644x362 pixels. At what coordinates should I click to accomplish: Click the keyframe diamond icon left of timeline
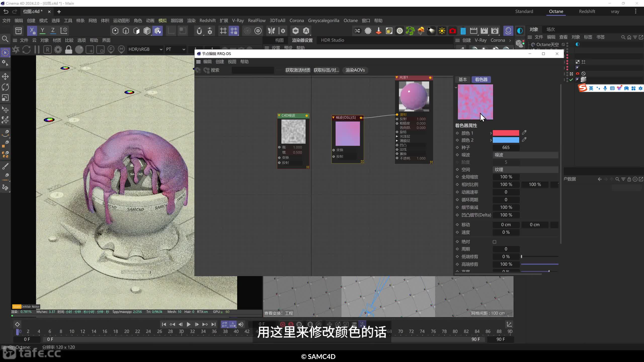click(x=17, y=324)
